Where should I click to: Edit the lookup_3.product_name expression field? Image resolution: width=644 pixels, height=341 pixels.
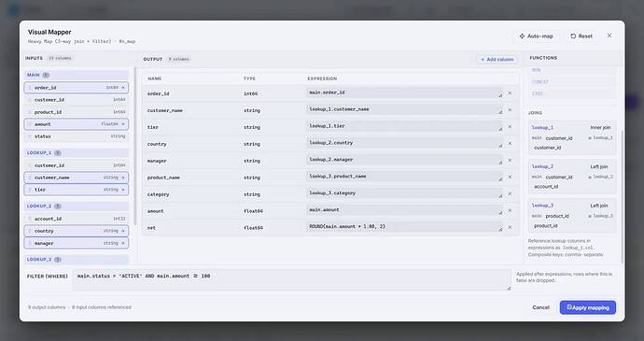[x=404, y=177]
